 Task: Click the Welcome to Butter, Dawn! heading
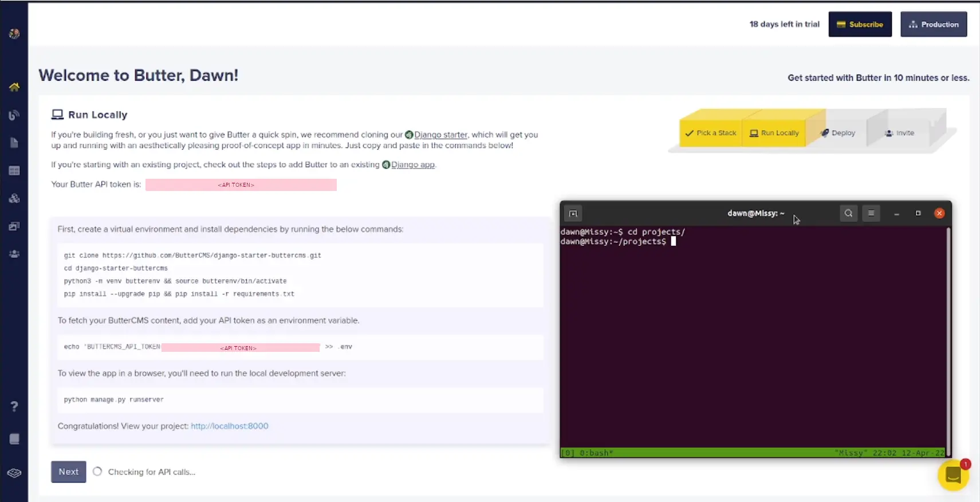point(138,75)
